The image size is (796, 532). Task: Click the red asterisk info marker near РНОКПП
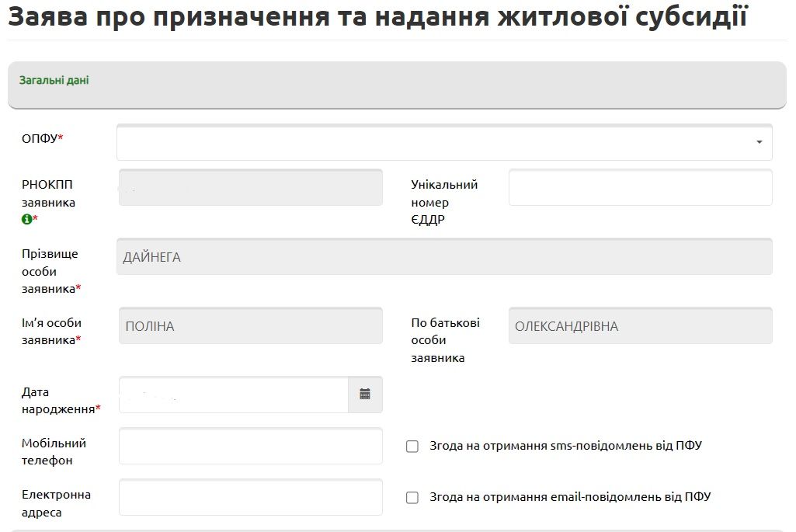36,220
